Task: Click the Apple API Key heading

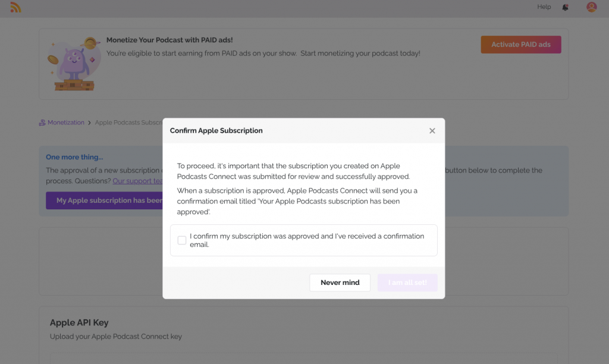Action: click(79, 322)
